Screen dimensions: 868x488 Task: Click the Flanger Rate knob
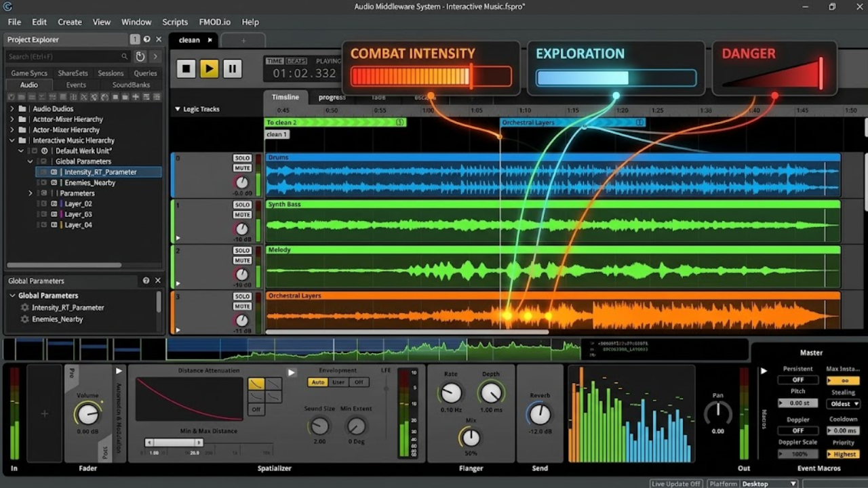[x=451, y=393]
